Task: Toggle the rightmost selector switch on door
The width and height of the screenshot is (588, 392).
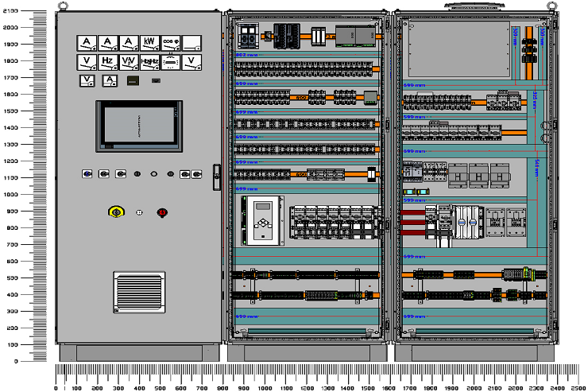Action: [x=195, y=173]
